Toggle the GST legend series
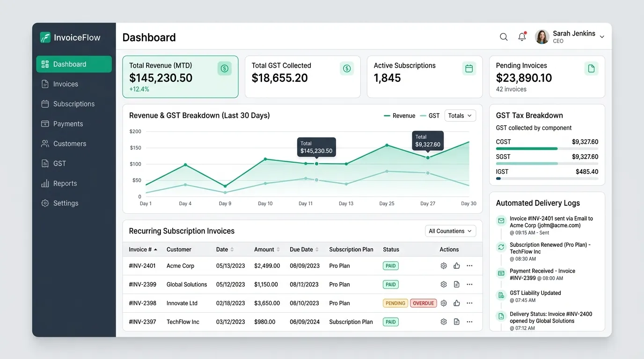The height and width of the screenshot is (359, 644). (x=430, y=115)
